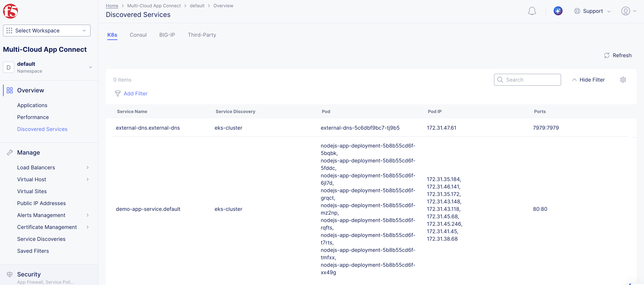Switch to the BIG-IP tab
The height and width of the screenshot is (285, 644).
pos(167,35)
